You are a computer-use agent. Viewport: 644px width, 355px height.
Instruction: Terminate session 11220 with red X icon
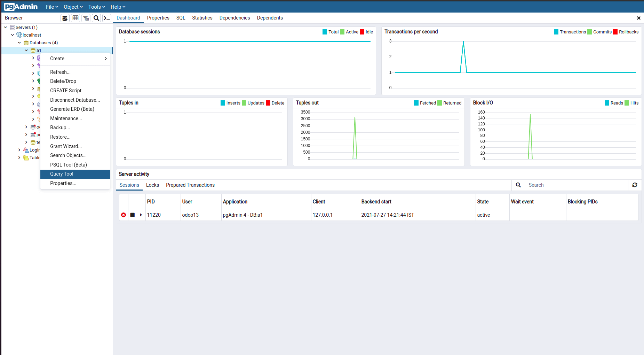pyautogui.click(x=124, y=215)
